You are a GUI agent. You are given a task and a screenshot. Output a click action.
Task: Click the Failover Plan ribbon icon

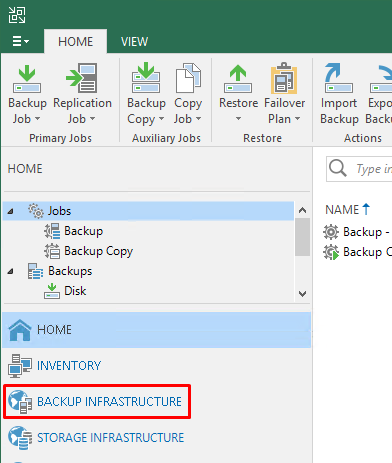click(x=284, y=78)
